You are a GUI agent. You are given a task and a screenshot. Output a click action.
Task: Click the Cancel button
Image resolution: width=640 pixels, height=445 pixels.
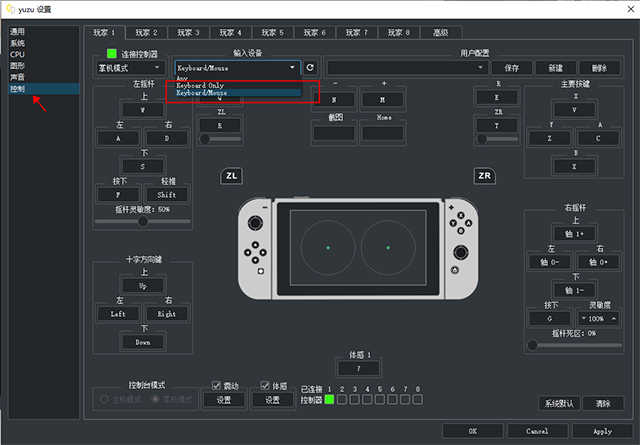pyautogui.click(x=537, y=431)
